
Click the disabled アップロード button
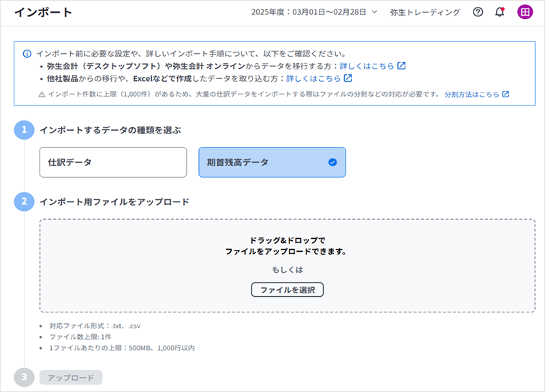click(x=71, y=378)
